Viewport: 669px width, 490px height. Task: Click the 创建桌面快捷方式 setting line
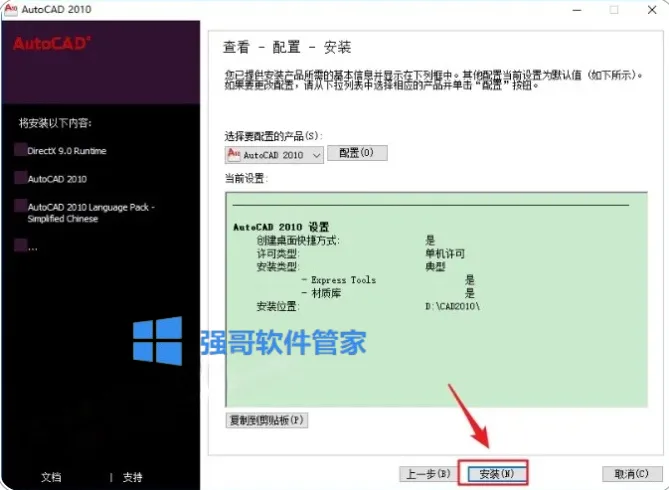345,240
